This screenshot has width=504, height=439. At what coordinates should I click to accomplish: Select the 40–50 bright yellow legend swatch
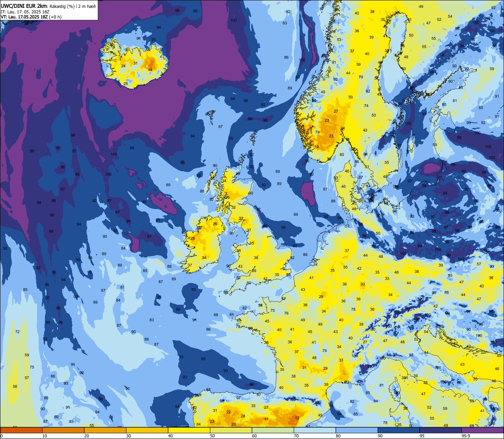coord(189,430)
